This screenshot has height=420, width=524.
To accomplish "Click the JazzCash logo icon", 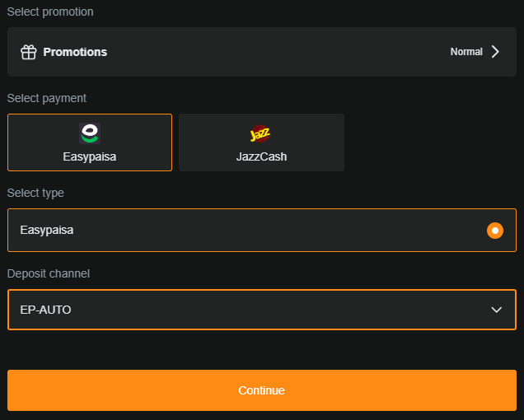I will click(x=260, y=133).
